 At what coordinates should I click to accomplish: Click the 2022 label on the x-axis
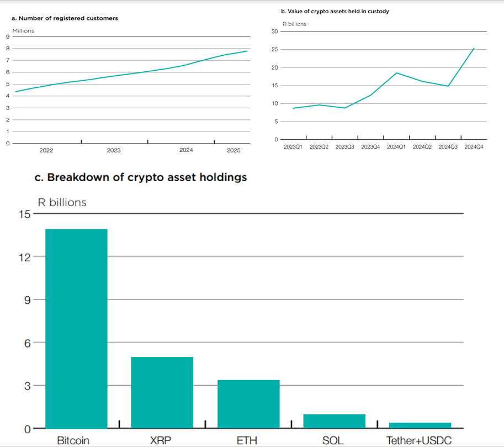(x=47, y=150)
